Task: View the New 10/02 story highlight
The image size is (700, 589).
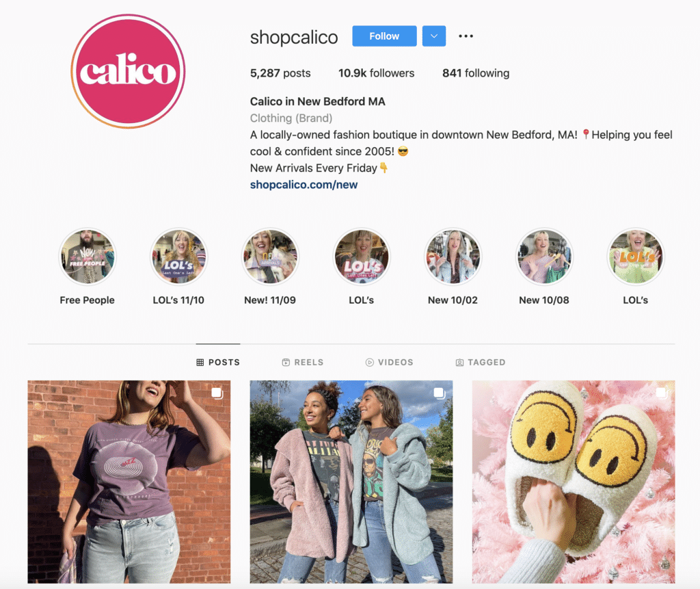Action: [453, 257]
